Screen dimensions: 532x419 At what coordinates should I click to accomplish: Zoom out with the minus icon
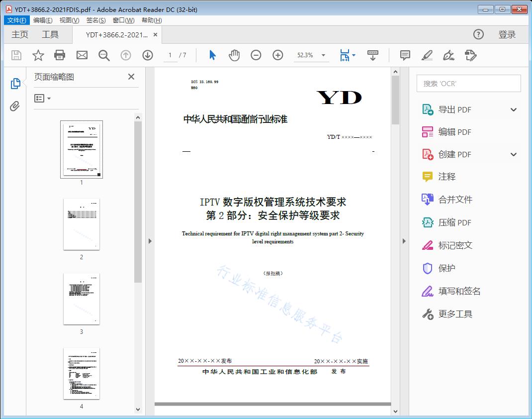[256, 55]
